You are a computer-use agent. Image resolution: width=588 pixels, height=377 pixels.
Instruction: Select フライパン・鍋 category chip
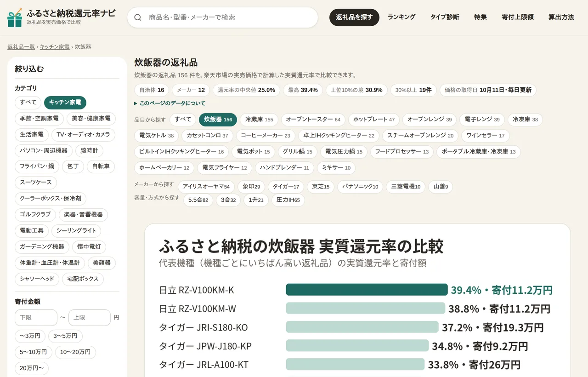(x=37, y=166)
